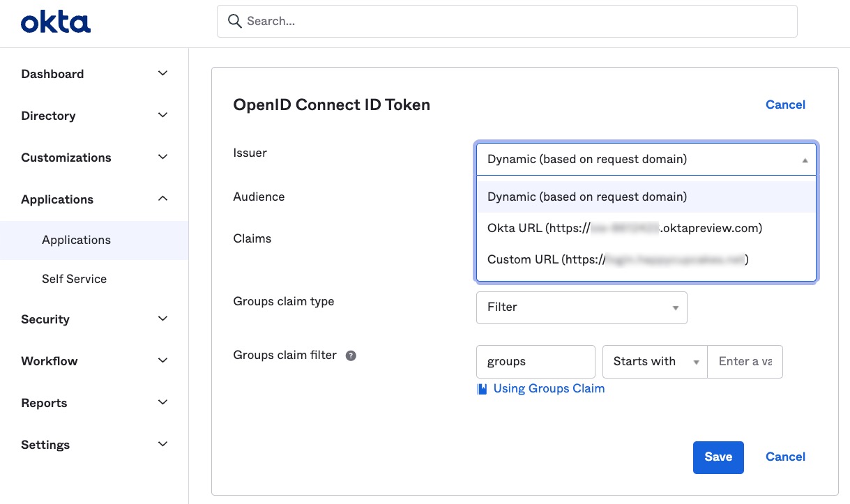The height and width of the screenshot is (504, 850).
Task: Click Cancel at the top right
Action: (785, 105)
